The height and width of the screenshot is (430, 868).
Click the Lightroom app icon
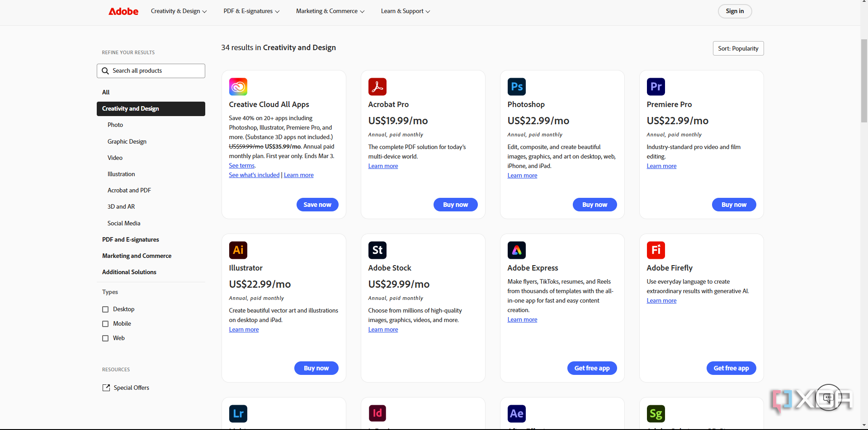coord(238,413)
